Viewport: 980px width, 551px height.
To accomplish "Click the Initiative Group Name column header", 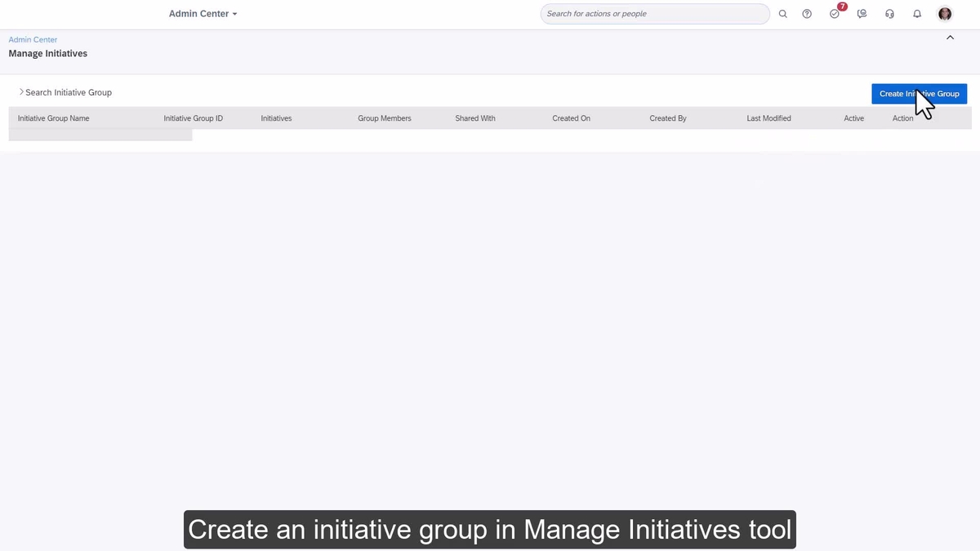I will 53,118.
